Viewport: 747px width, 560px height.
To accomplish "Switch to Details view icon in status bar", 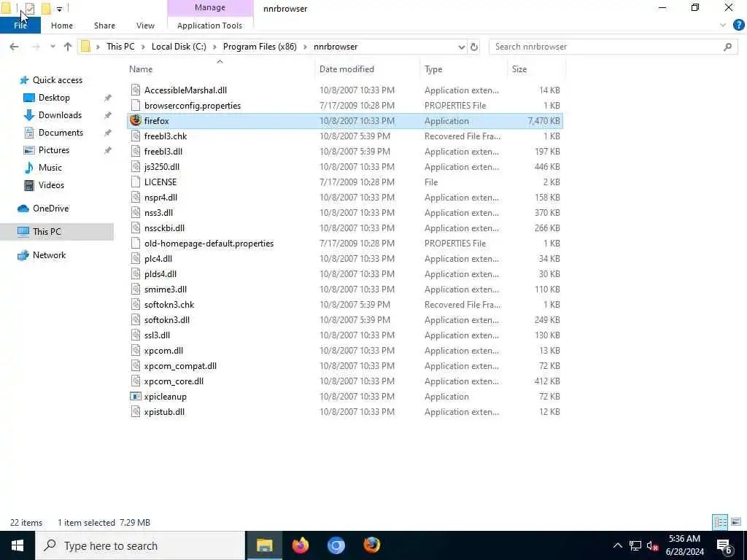I will tap(720, 522).
